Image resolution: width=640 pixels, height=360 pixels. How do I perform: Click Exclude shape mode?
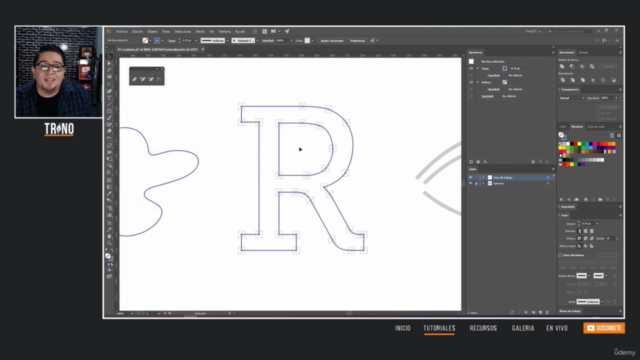[592, 66]
